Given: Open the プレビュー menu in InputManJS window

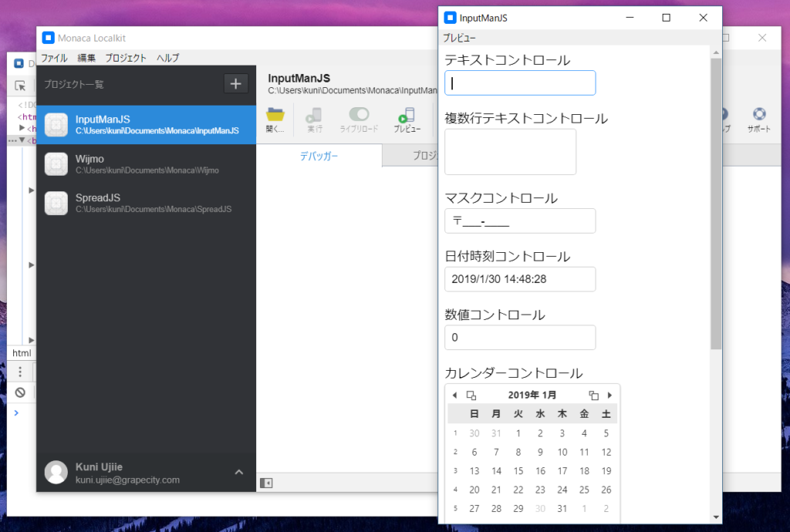Looking at the screenshot, I should [459, 38].
